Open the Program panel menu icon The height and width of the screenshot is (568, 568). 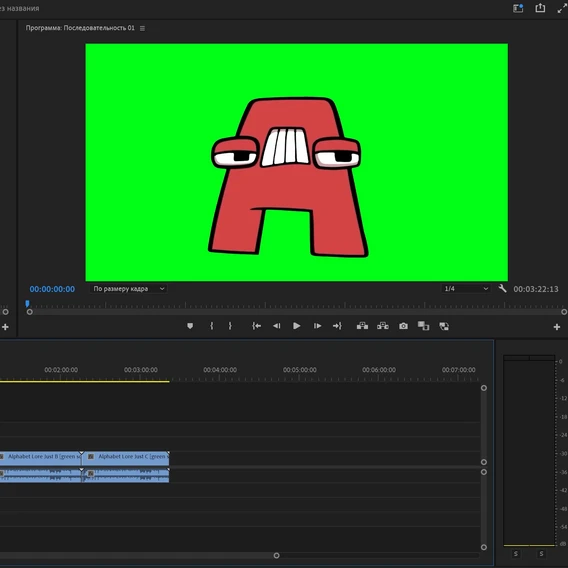[142, 28]
